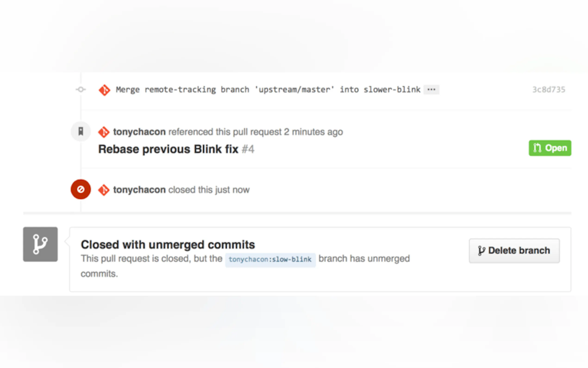Click the bookmark reference icon
Screen dimensions: 588x368
[x=81, y=131]
